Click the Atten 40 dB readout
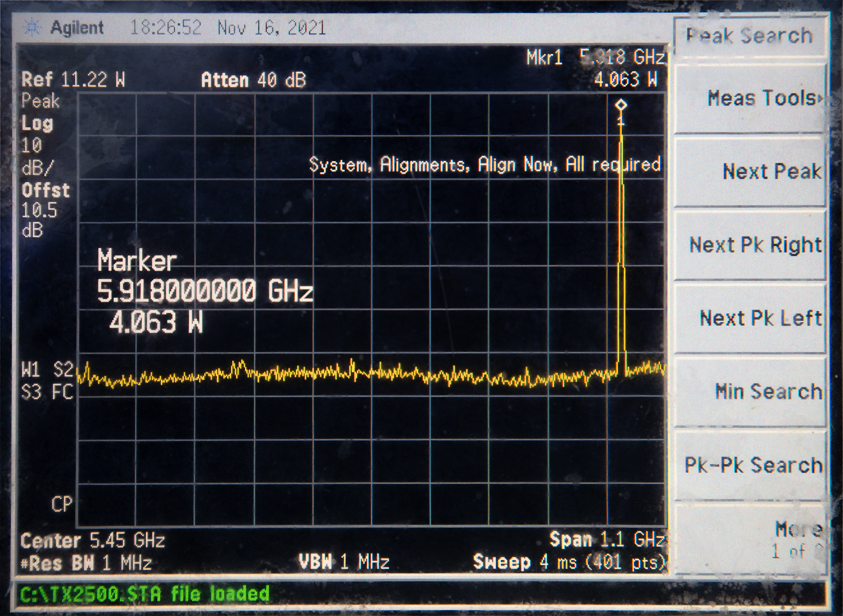The image size is (843, 616). (253, 80)
